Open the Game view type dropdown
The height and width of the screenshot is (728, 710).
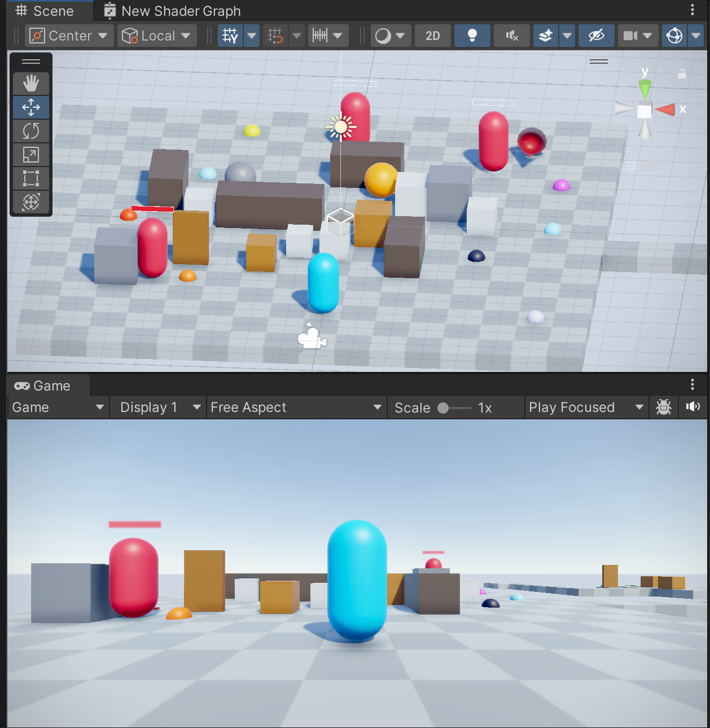pos(58,407)
